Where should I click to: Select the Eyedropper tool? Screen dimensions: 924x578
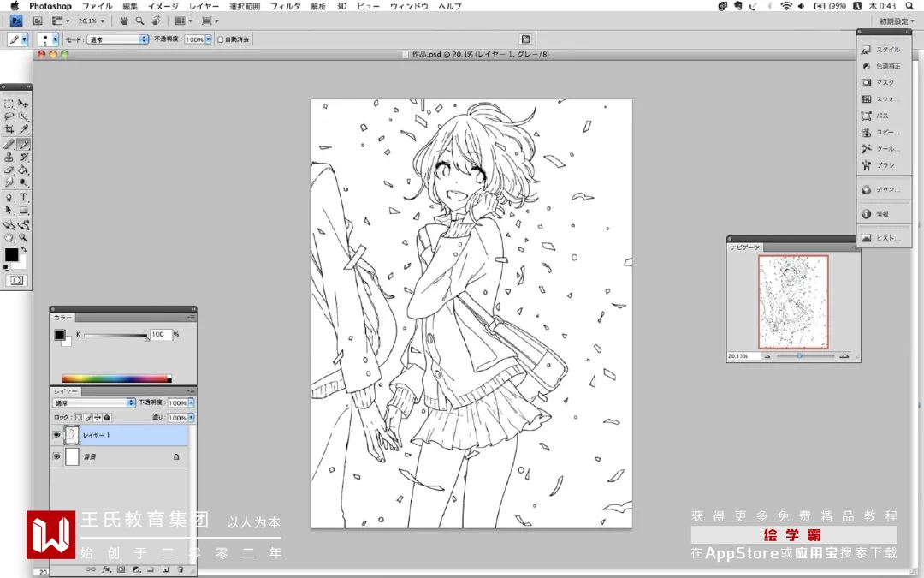click(23, 129)
